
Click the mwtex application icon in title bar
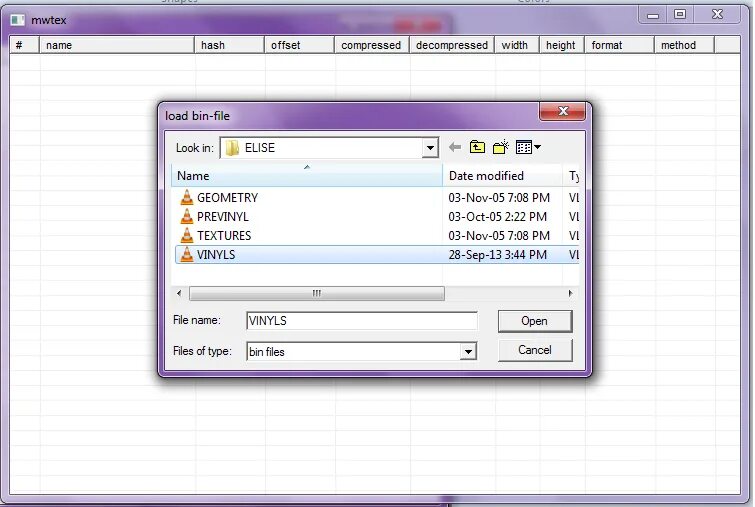18,20
